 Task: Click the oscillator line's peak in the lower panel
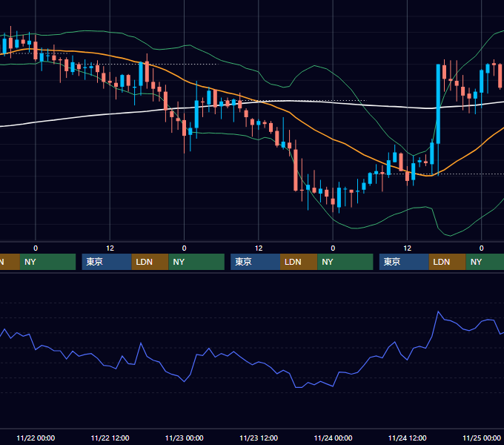pyautogui.click(x=438, y=311)
